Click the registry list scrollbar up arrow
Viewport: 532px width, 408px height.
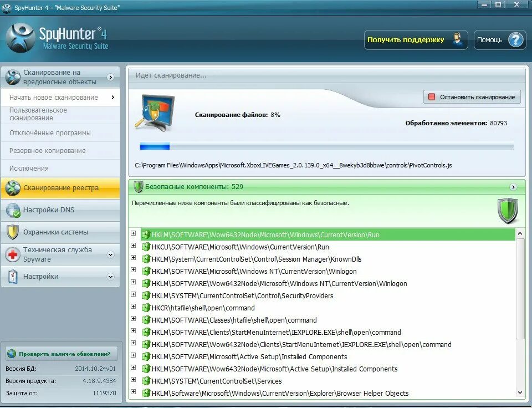pyautogui.click(x=520, y=233)
